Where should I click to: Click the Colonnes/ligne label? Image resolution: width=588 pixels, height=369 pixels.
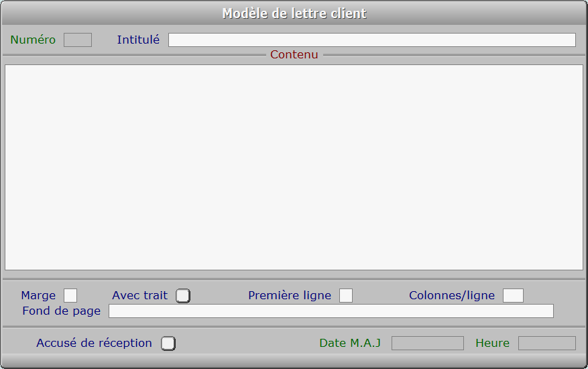point(452,295)
